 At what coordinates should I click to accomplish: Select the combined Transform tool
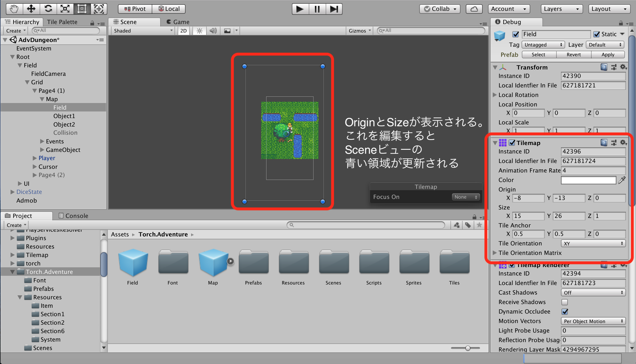99,9
